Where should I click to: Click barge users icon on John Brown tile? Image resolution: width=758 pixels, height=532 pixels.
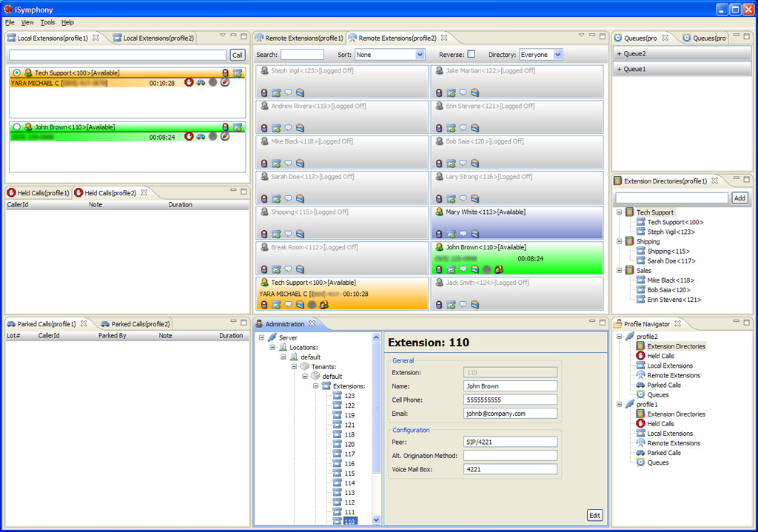coord(499,269)
